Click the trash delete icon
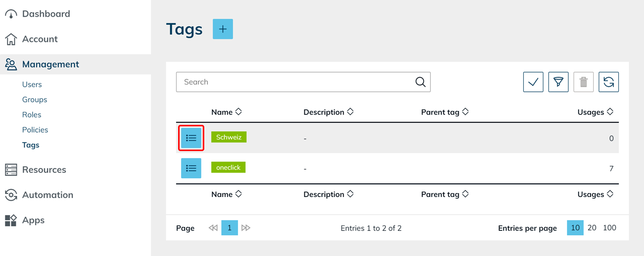Viewport: 644px width, 256px height. coord(584,82)
